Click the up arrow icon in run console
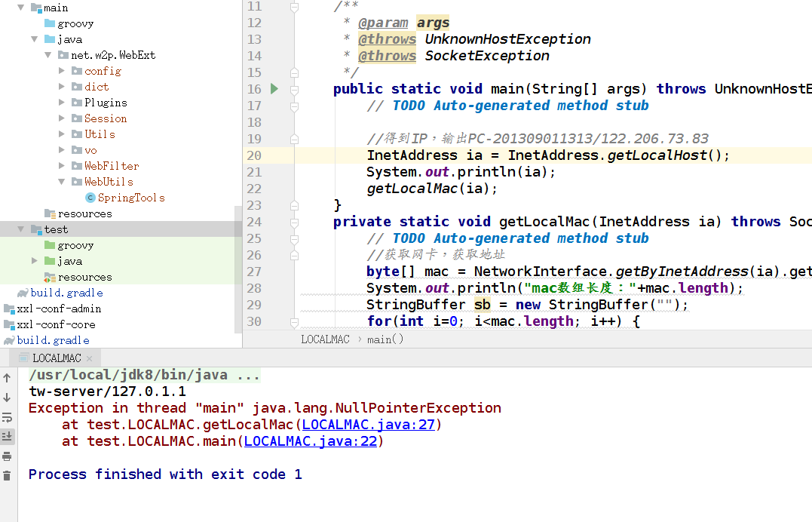This screenshot has height=522, width=812. (x=7, y=378)
